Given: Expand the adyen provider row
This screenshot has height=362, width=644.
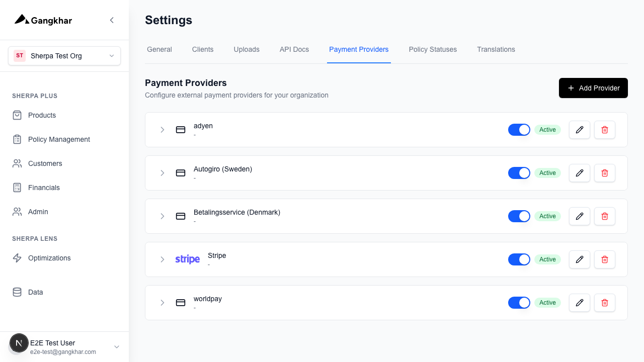Looking at the screenshot, I should click(x=163, y=130).
